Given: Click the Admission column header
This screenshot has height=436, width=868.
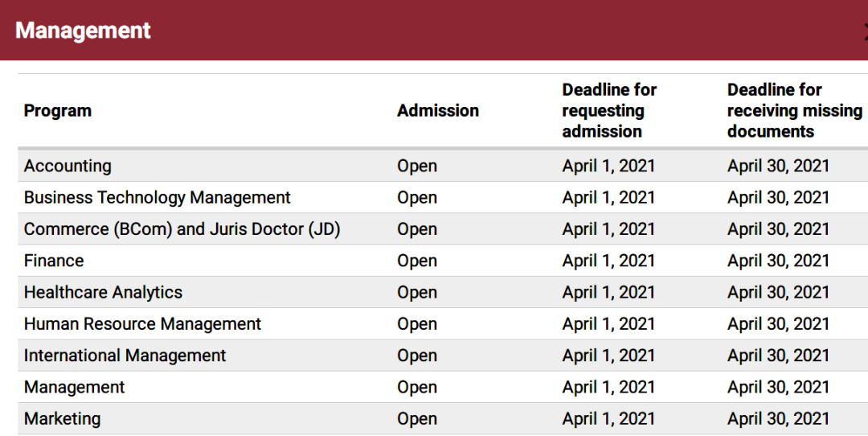Looking at the screenshot, I should (x=438, y=110).
